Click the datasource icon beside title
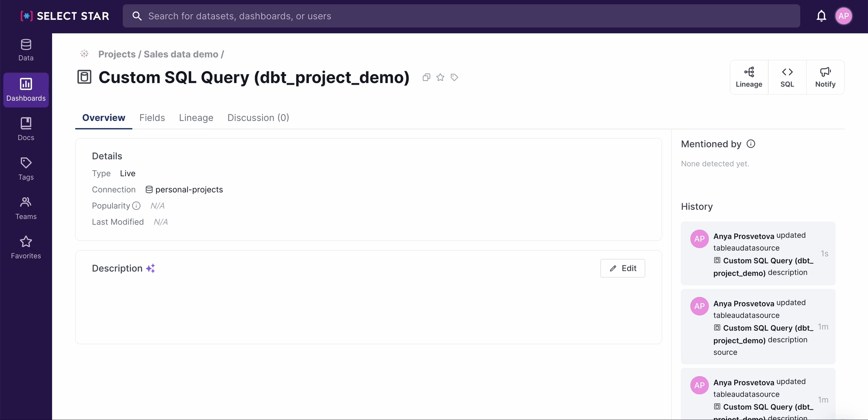 pos(85,77)
